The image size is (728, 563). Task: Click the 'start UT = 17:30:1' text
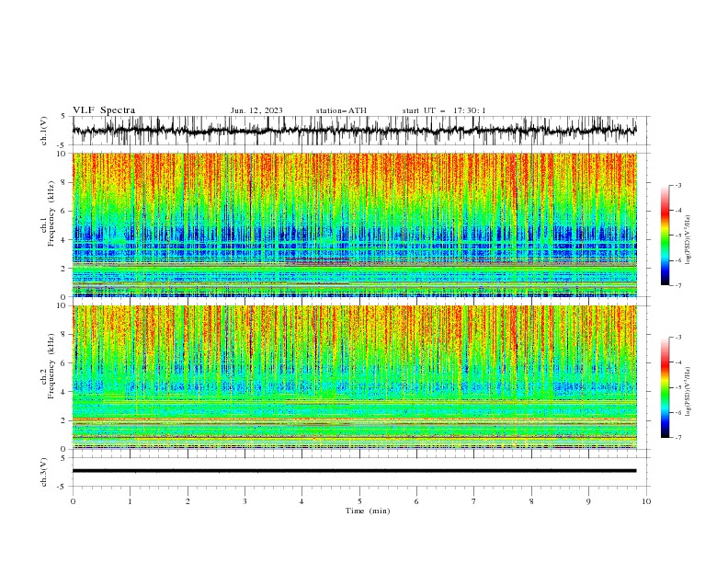(x=444, y=110)
